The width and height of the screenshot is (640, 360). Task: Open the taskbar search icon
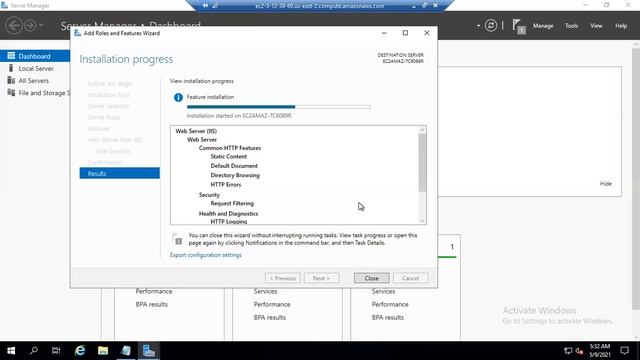pos(34,351)
